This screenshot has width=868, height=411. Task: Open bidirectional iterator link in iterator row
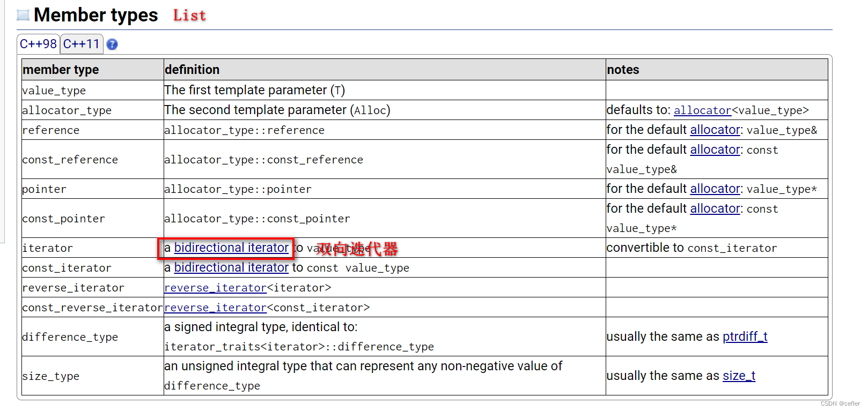(231, 248)
